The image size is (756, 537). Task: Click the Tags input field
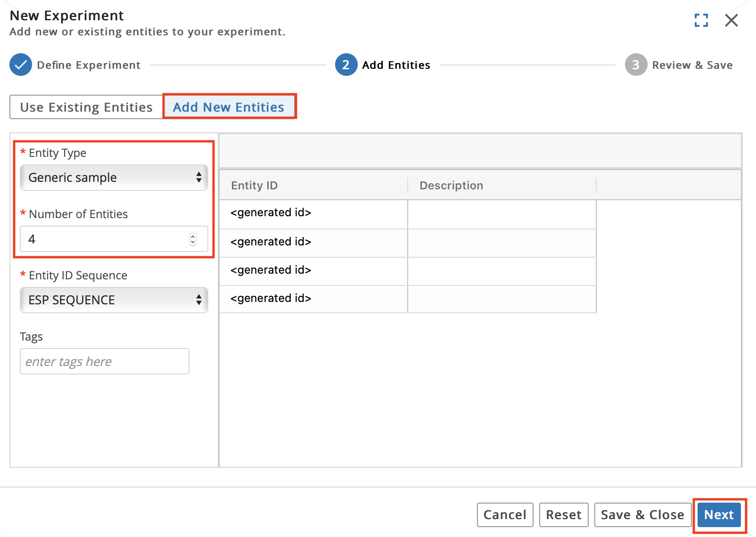click(105, 361)
